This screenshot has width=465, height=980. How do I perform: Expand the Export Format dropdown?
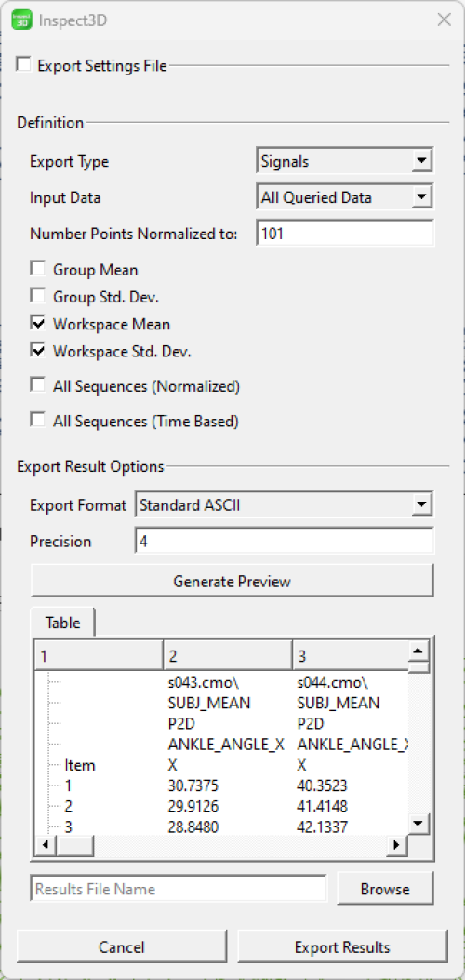(x=284, y=504)
